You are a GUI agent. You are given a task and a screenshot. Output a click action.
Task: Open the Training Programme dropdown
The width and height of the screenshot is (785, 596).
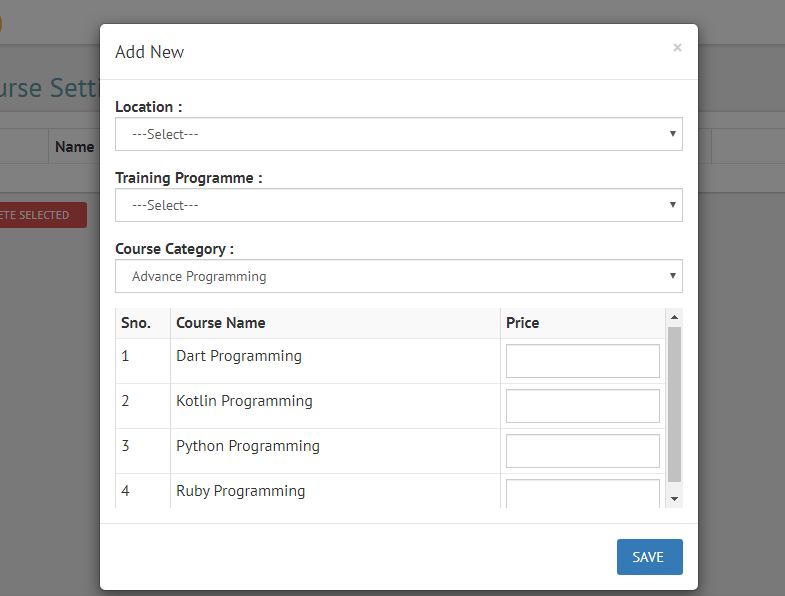399,205
